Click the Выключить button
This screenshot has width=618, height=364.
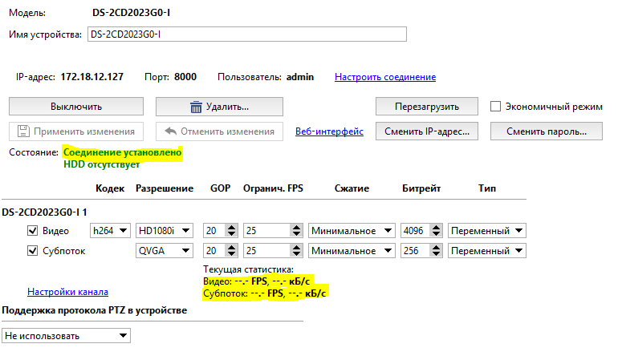[76, 107]
